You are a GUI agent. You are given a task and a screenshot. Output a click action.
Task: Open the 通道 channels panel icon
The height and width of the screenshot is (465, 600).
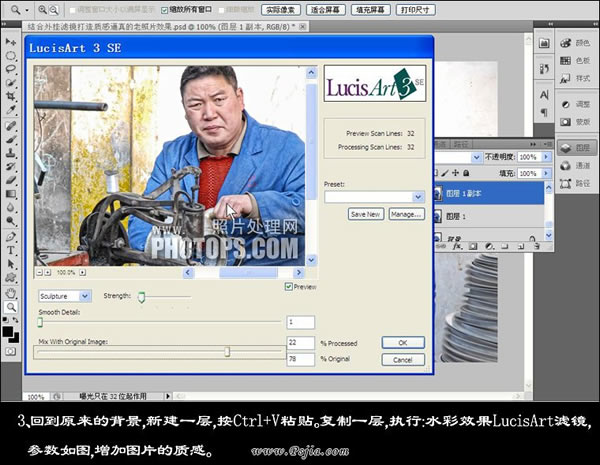(565, 166)
